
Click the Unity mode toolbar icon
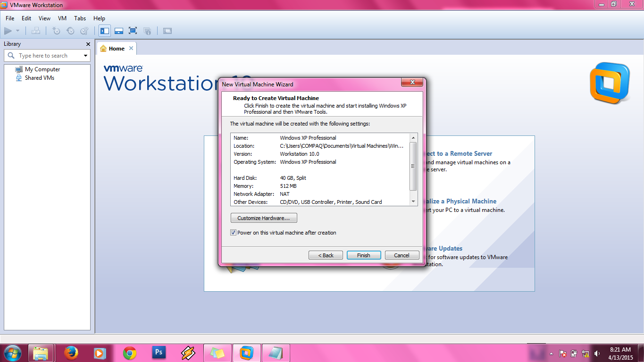click(x=147, y=31)
